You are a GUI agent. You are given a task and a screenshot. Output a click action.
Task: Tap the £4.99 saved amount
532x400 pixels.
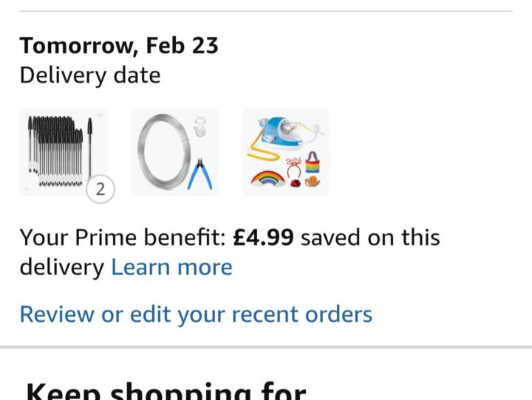pos(263,238)
